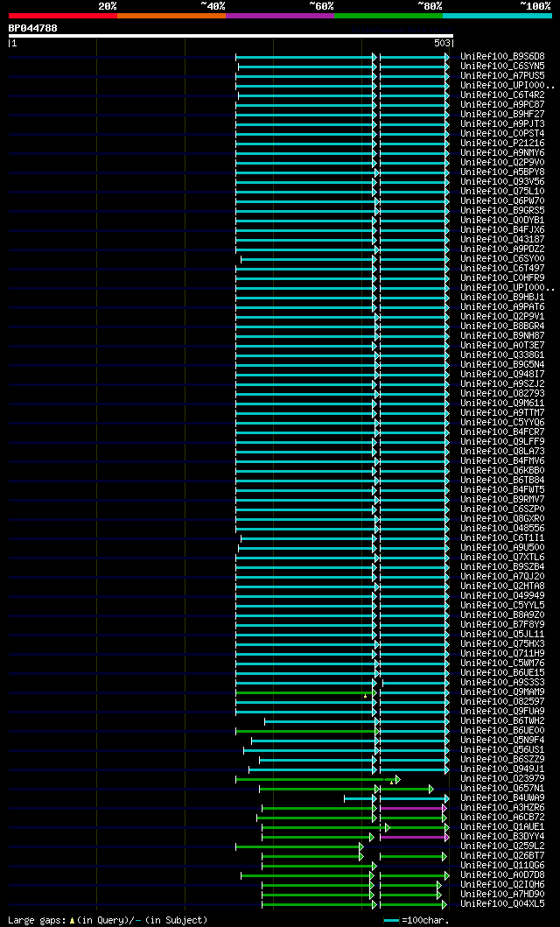Click the yellow gap marker in UniRef100_Q9MAM9 row
Screen dimensions: 560x927
[365, 697]
